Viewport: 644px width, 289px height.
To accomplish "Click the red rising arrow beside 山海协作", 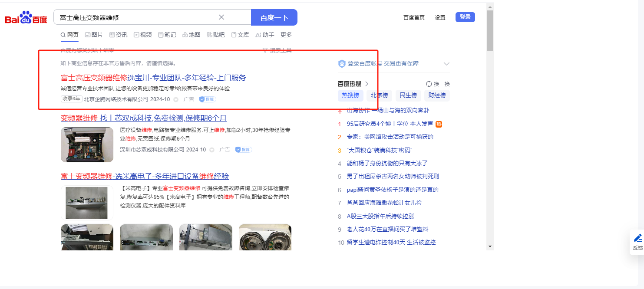I will pyautogui.click(x=340, y=111).
